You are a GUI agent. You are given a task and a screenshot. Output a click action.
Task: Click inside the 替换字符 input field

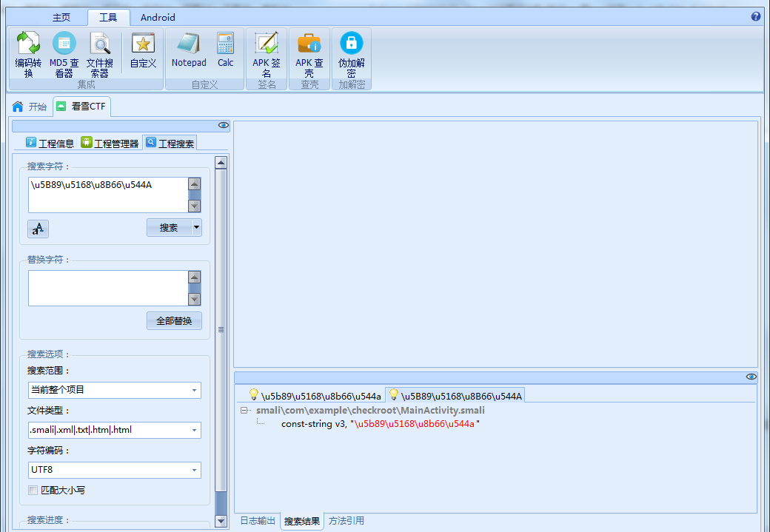pyautogui.click(x=108, y=288)
